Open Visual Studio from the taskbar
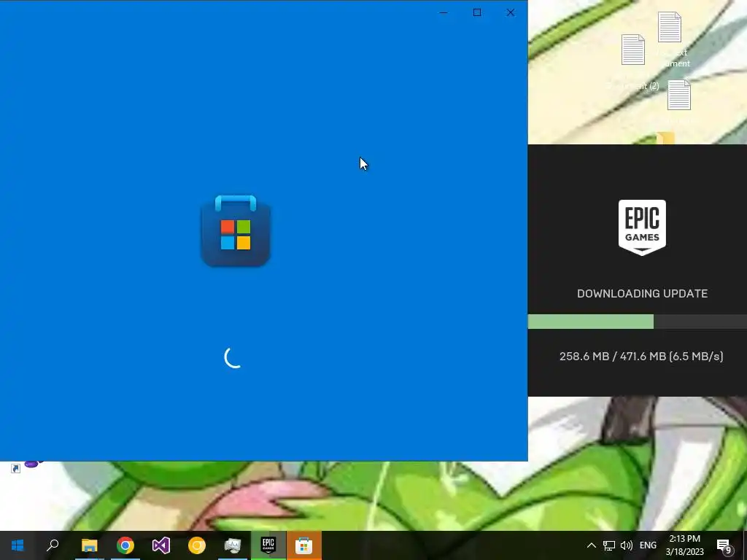The image size is (747, 560). coord(161,545)
